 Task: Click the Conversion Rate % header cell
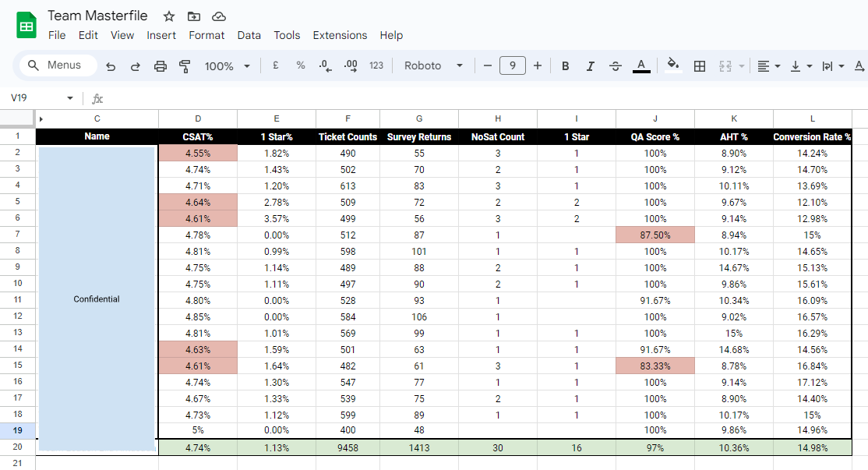(x=812, y=136)
